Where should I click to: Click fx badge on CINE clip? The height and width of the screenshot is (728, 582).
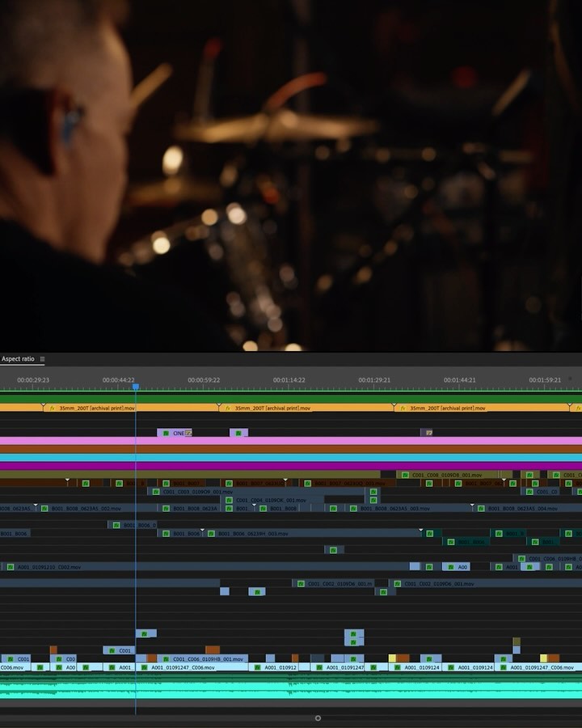pos(167,434)
